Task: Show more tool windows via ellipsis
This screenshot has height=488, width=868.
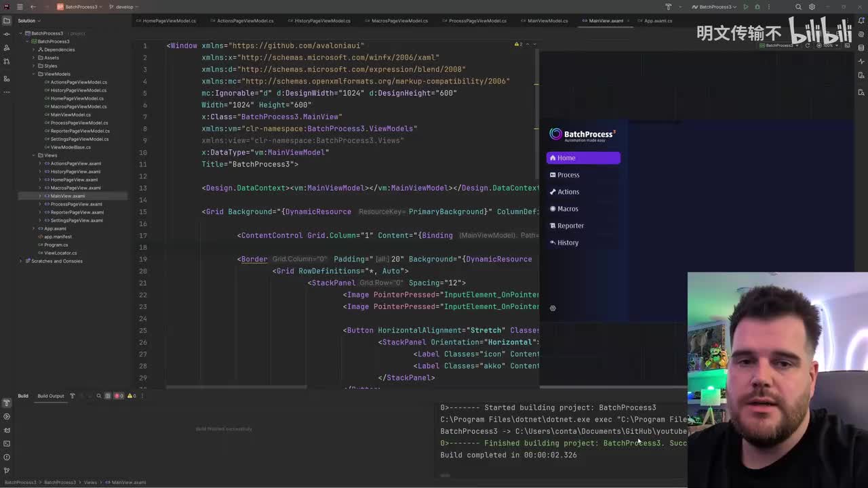Action: (7, 92)
